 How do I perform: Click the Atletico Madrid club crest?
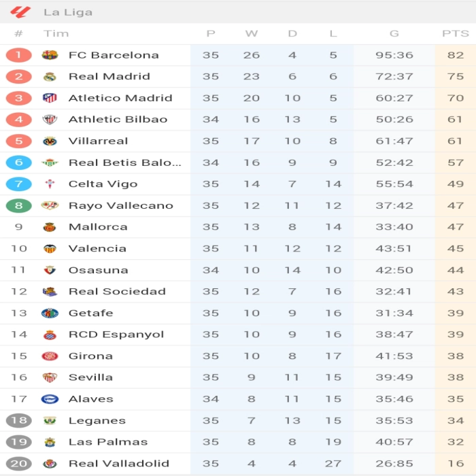coord(50,98)
